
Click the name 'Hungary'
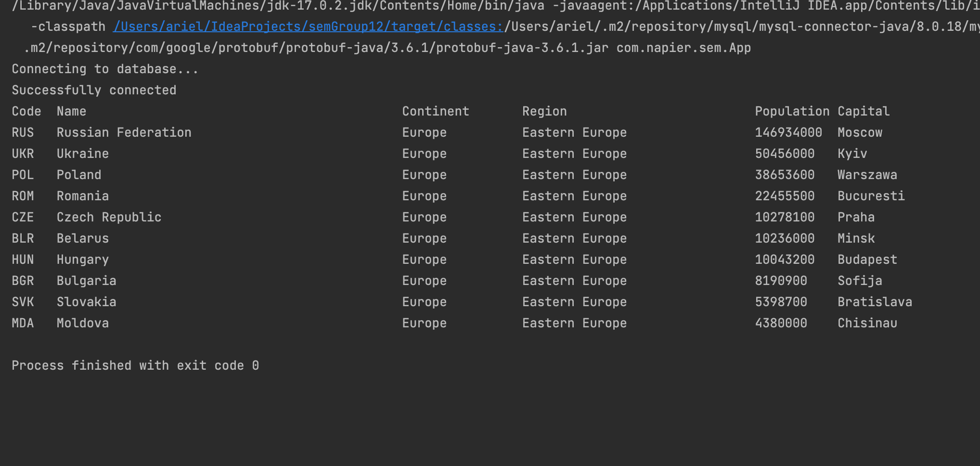tap(83, 259)
